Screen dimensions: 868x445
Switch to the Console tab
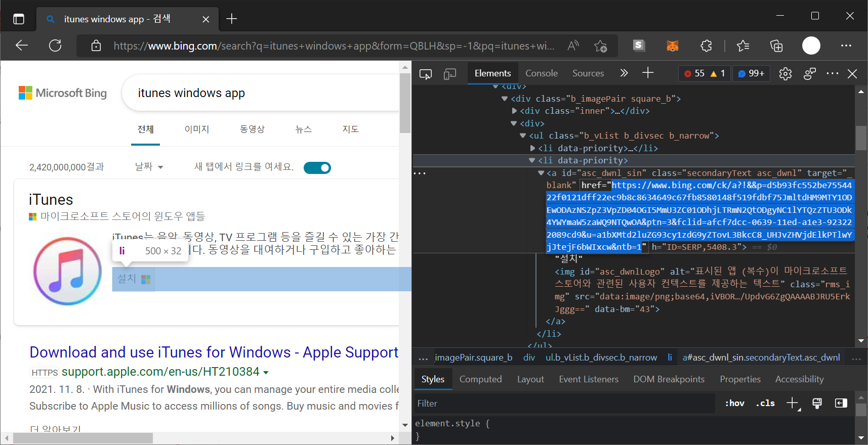542,73
